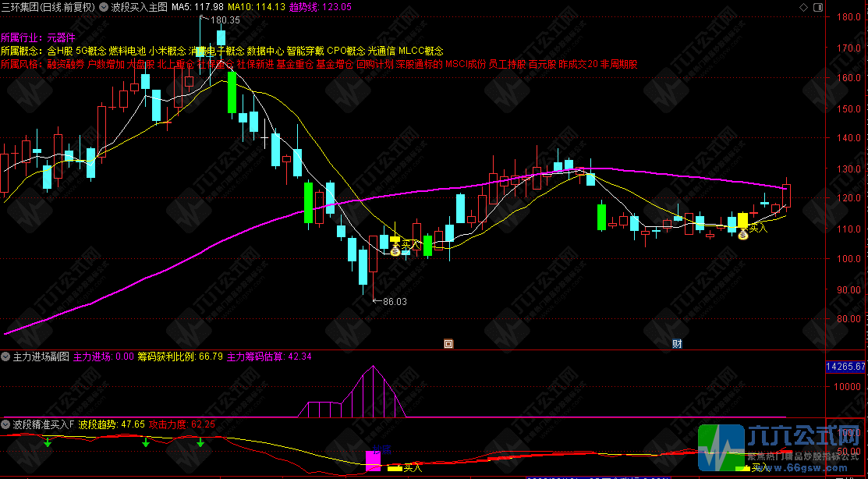Click the 主力筹码估算: 42.34 value
This screenshot has height=479, width=868.
(270, 357)
